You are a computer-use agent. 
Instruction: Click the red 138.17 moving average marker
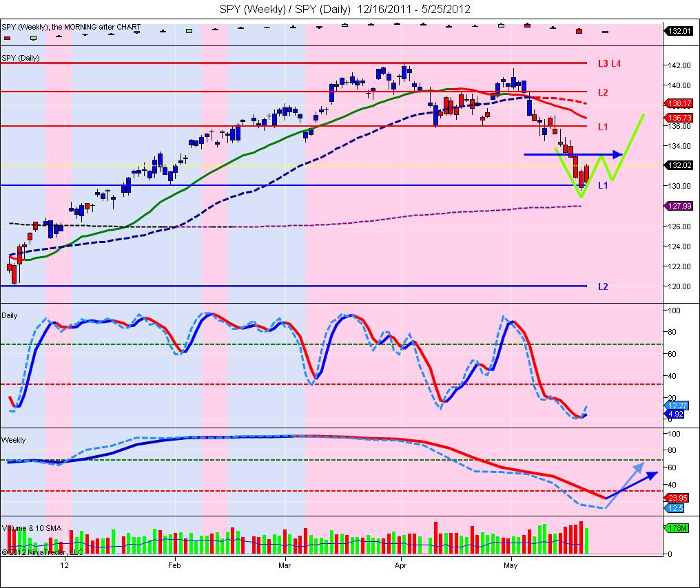click(x=679, y=103)
